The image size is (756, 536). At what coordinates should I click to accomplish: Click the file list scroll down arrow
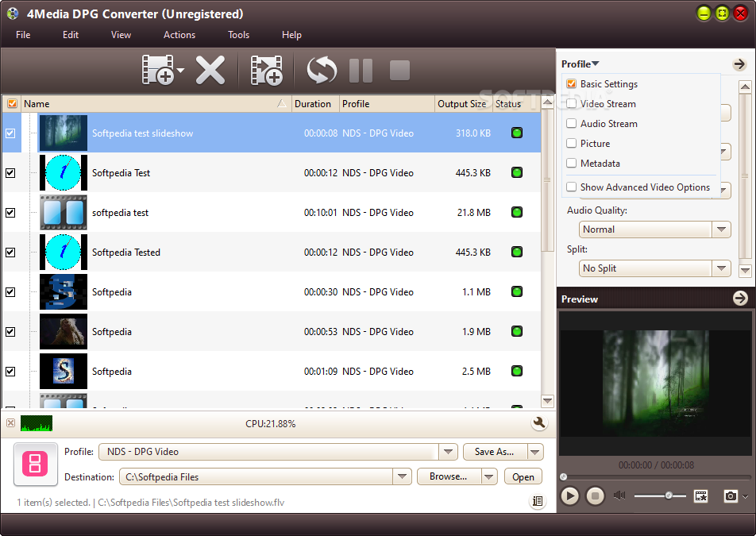point(547,400)
